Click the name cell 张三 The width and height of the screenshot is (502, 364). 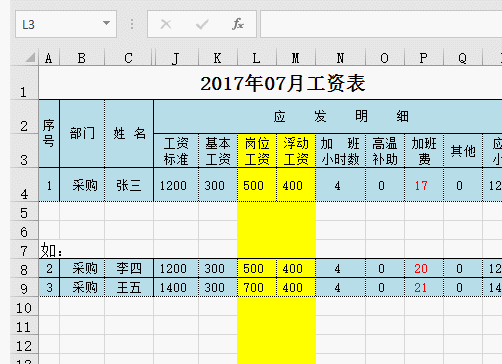[129, 185]
